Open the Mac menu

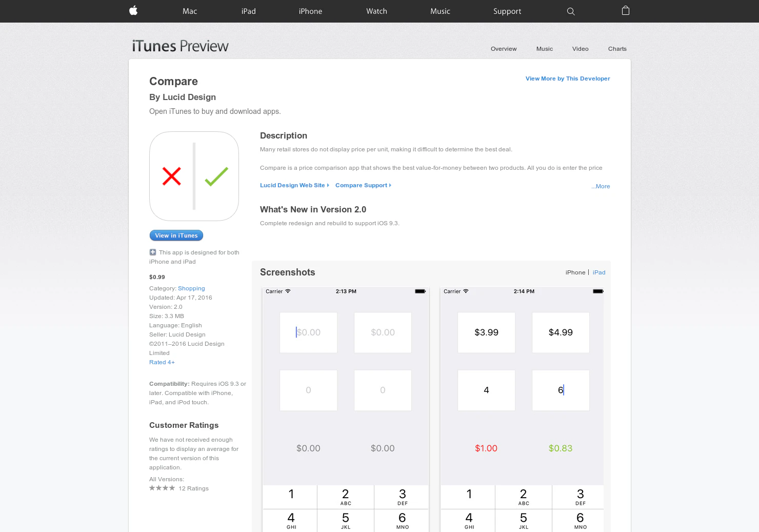190,11
